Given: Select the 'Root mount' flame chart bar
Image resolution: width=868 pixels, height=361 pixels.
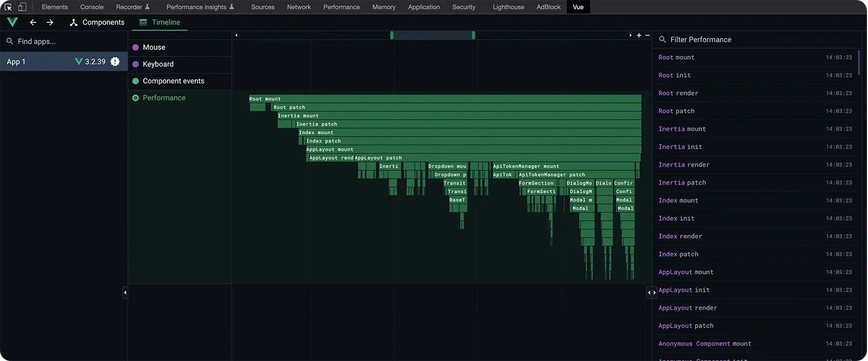Looking at the screenshot, I should click(x=445, y=99).
